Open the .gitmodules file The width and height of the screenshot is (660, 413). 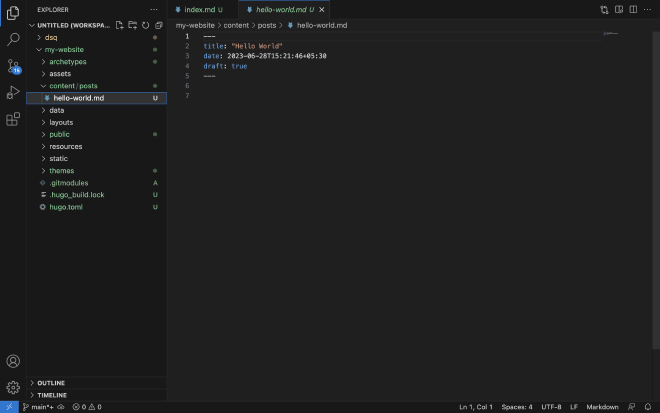coord(96,183)
